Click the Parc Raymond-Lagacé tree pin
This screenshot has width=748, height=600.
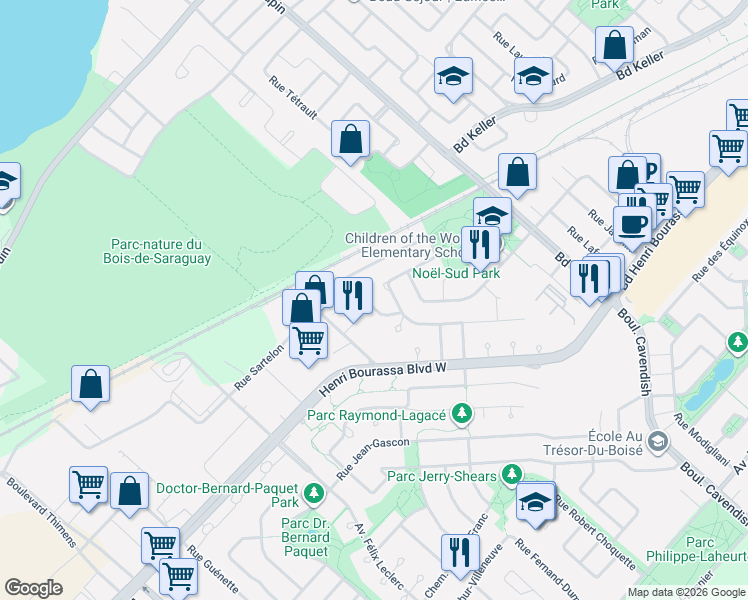462,414
